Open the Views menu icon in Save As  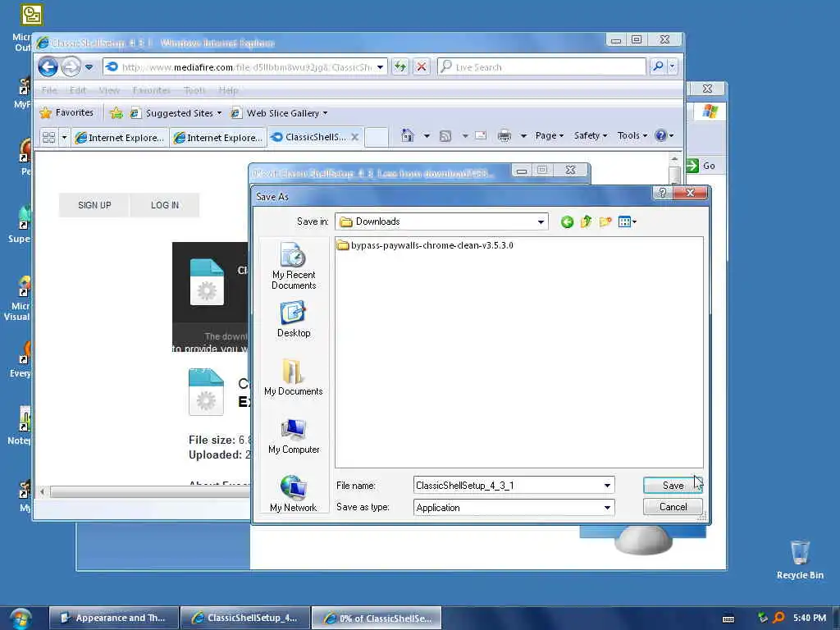pos(628,221)
